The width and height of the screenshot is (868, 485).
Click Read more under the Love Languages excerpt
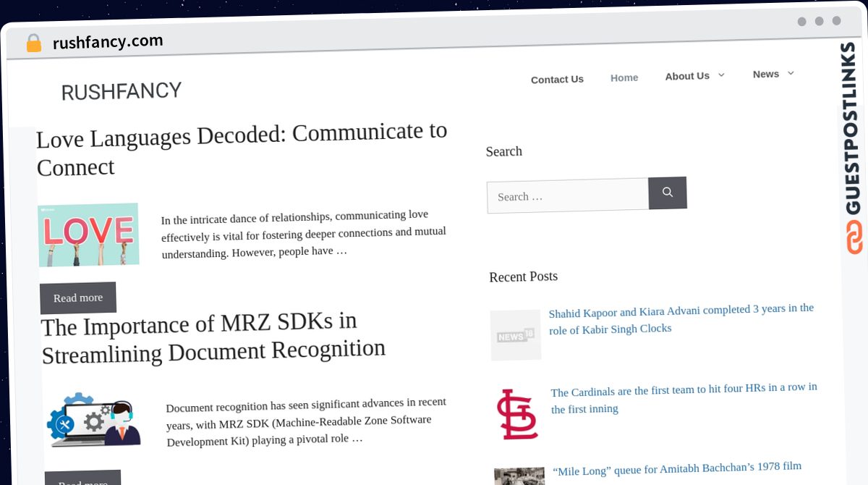78,298
